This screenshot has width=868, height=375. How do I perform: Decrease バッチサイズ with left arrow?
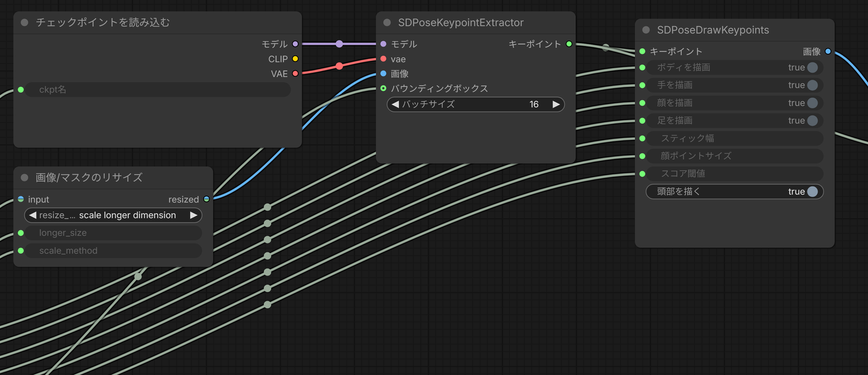coord(395,104)
